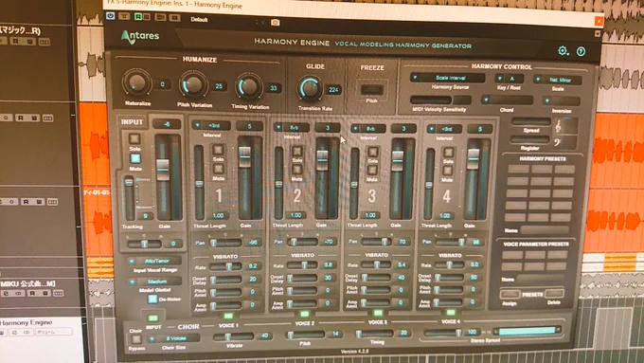Open the help question mark icon
Image resolution: width=644 pixels, height=363 pixels.
(x=581, y=51)
